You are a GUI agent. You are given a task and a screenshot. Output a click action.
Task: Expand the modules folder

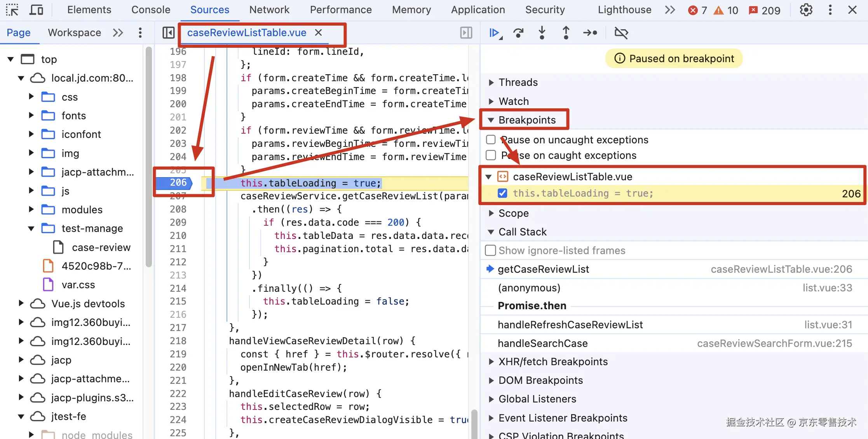(x=31, y=210)
